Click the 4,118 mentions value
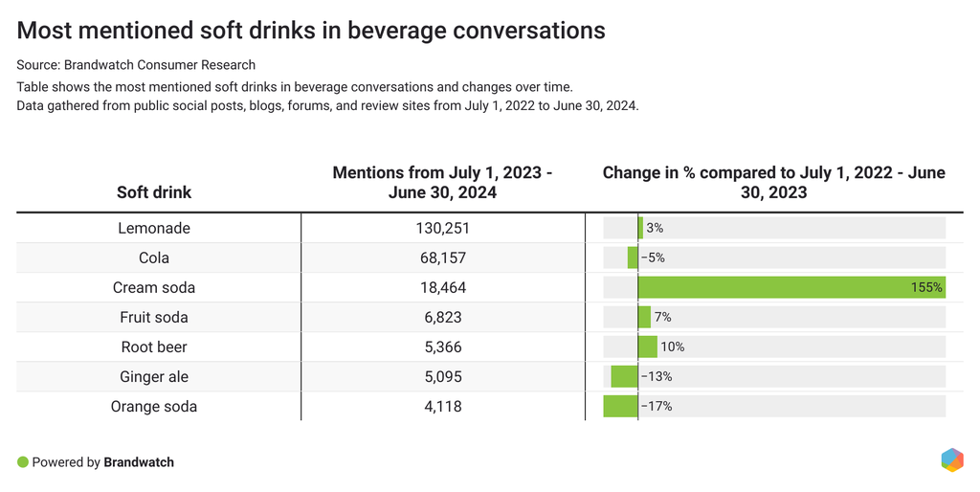The height and width of the screenshot is (492, 980). click(442, 406)
